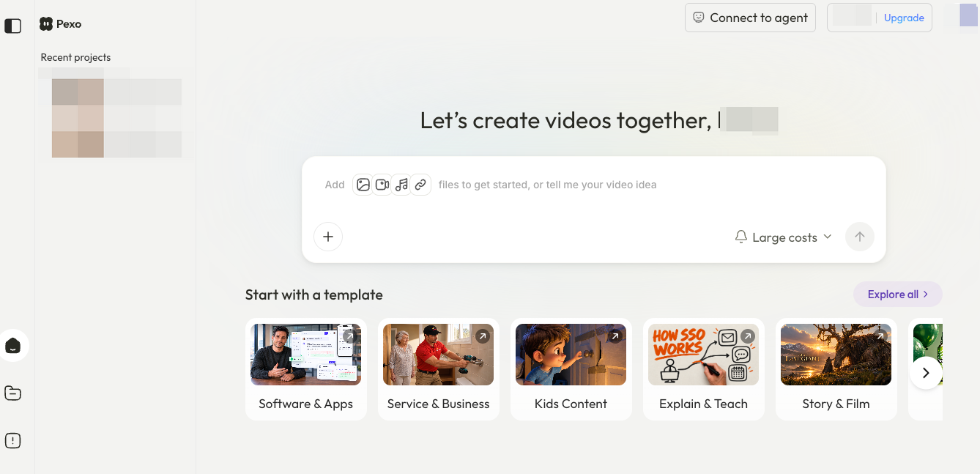Open the Kids Content template arrow icon
This screenshot has height=474, width=980.
point(615,336)
